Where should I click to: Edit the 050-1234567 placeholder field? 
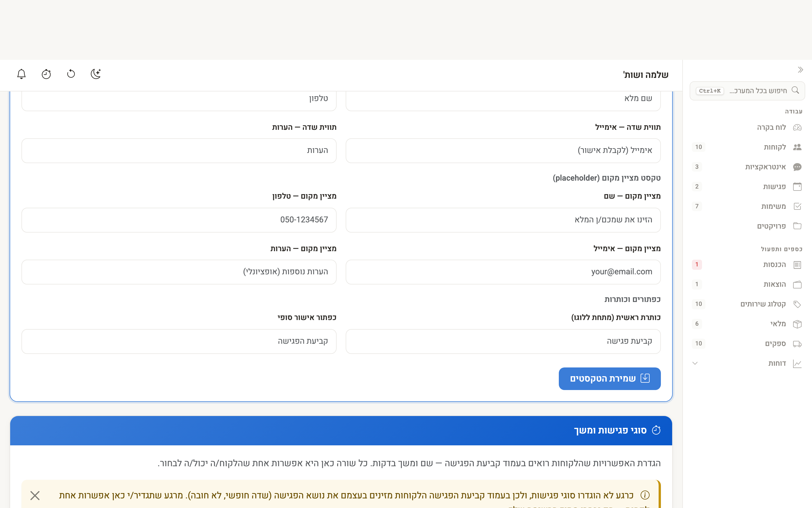[179, 220]
